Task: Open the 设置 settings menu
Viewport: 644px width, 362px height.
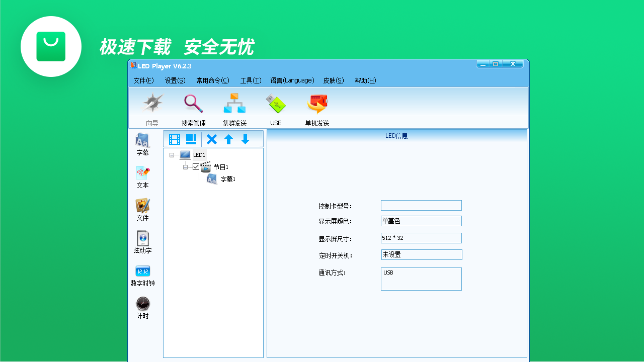Action: [x=174, y=80]
